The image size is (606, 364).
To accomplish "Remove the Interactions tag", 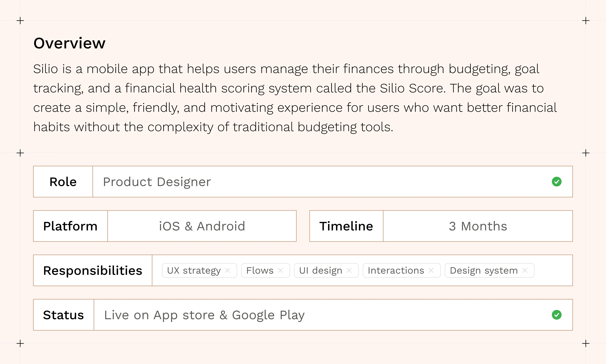I will pos(431,270).
